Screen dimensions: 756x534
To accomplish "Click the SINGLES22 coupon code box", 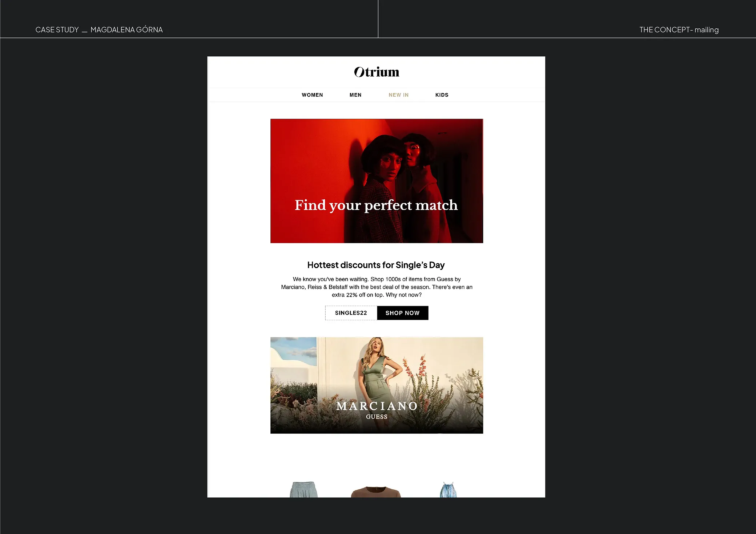I will tap(351, 313).
